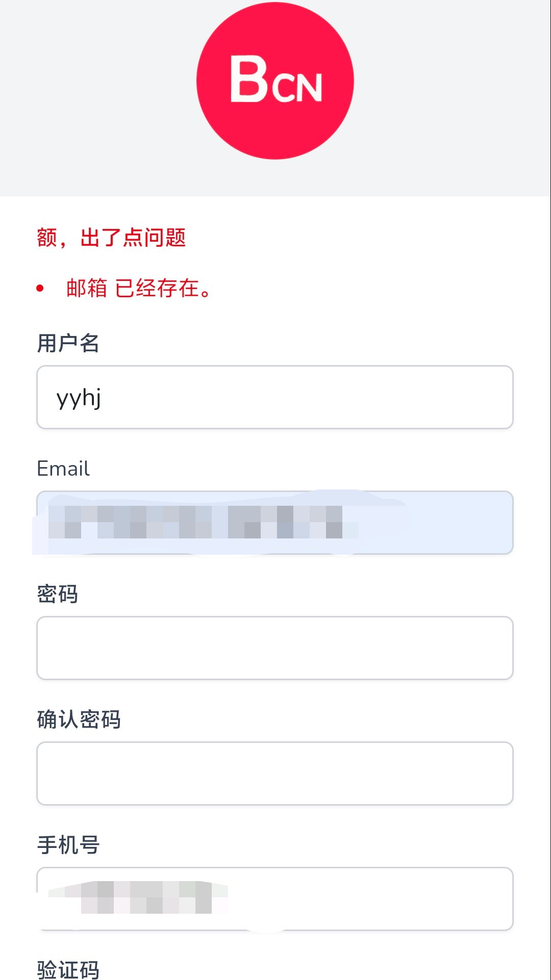This screenshot has width=551, height=980.
Task: Click the typed username text yyhj
Action: coord(79,398)
